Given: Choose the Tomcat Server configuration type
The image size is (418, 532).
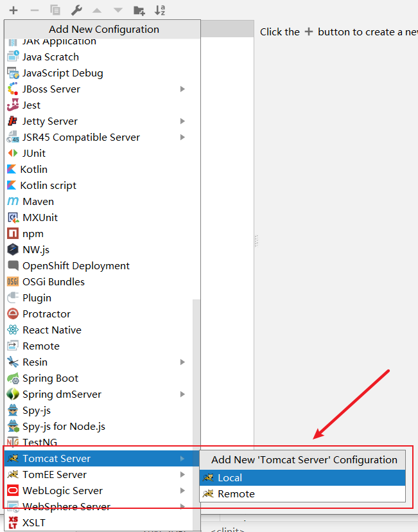Looking at the screenshot, I should [x=101, y=458].
